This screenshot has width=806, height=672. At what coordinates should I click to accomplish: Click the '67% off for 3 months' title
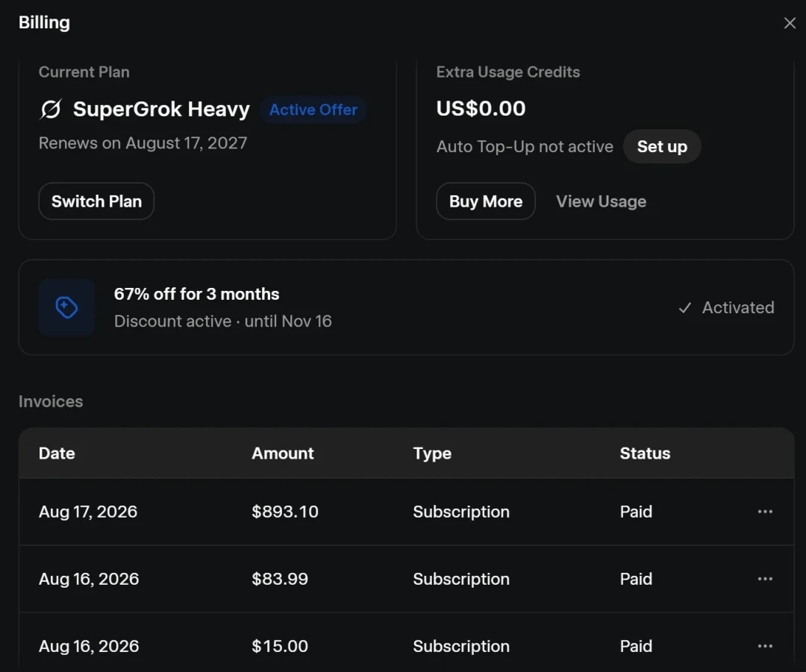(196, 294)
